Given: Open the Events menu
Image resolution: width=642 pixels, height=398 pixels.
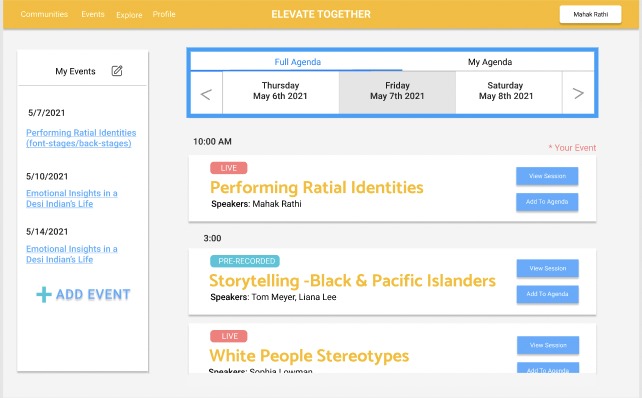Looking at the screenshot, I should (93, 14).
